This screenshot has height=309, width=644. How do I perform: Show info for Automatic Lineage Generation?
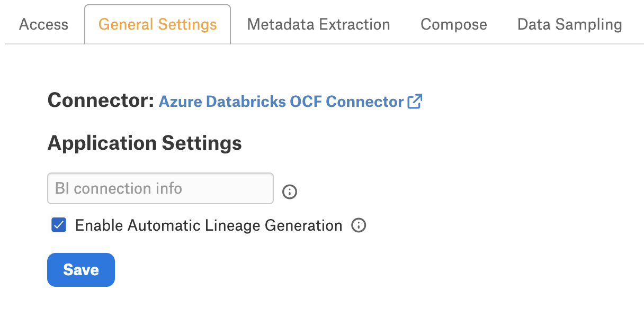tap(359, 225)
